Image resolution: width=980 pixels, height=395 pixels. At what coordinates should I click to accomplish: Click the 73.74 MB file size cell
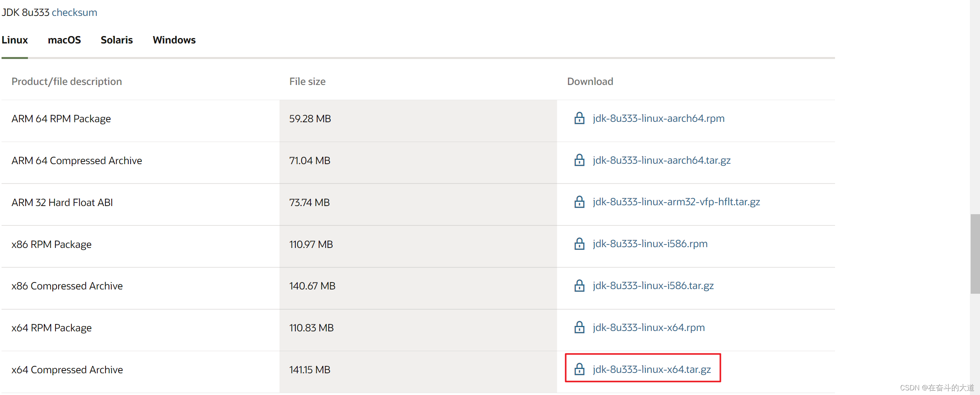coord(418,205)
